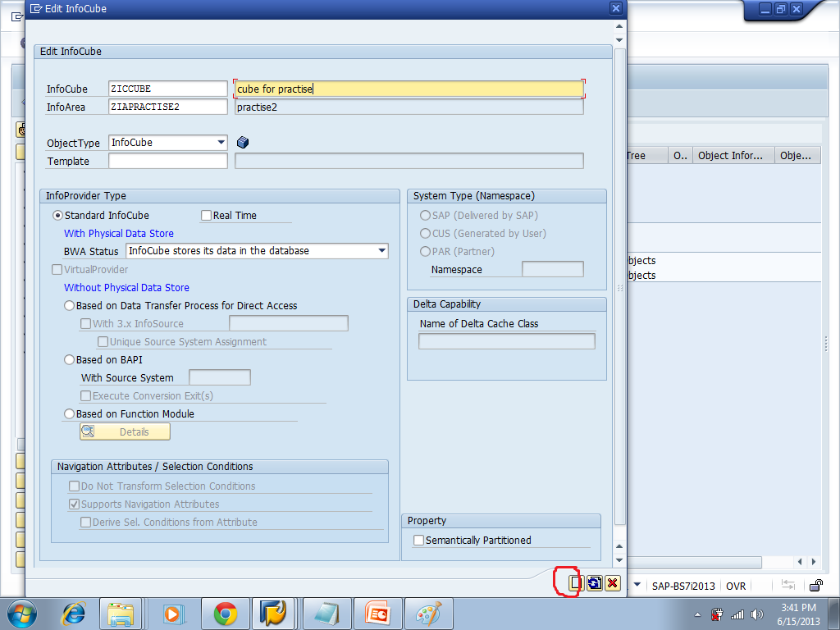Select the InfoCube object icon beside ObjectType

coord(242,142)
